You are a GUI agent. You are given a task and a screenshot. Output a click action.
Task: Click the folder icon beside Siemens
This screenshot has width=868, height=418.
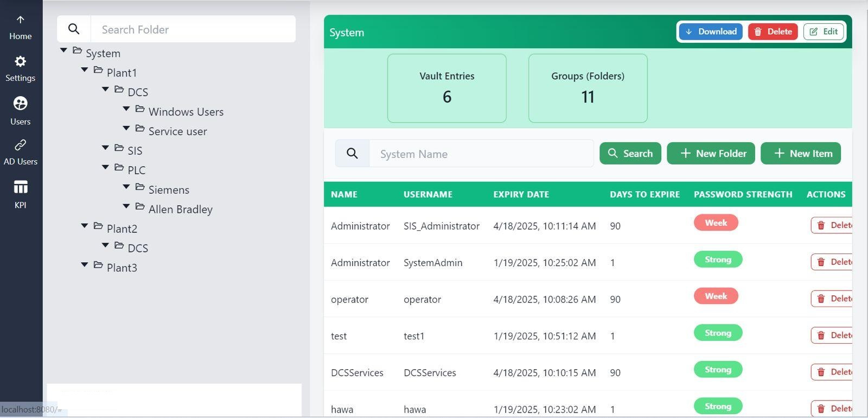140,187
